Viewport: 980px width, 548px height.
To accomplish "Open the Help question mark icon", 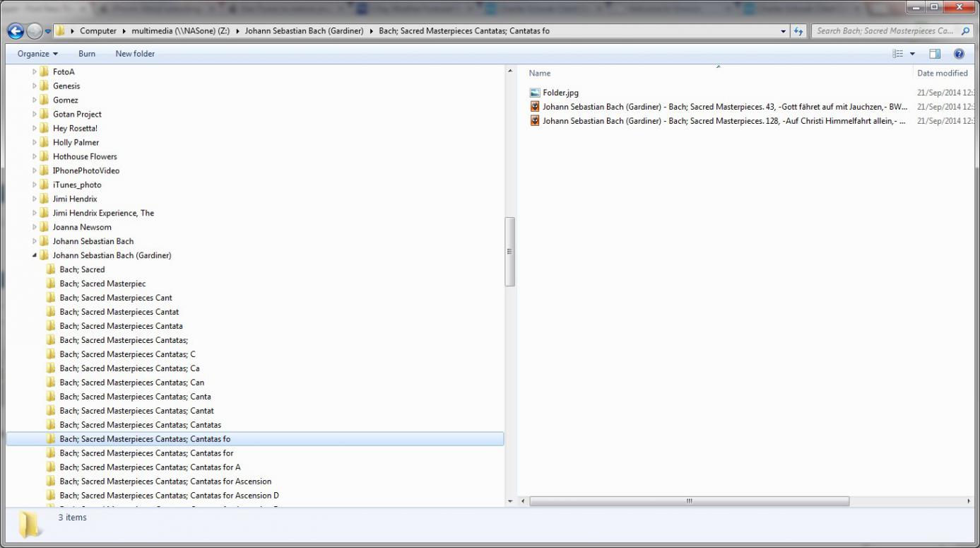I will point(959,54).
